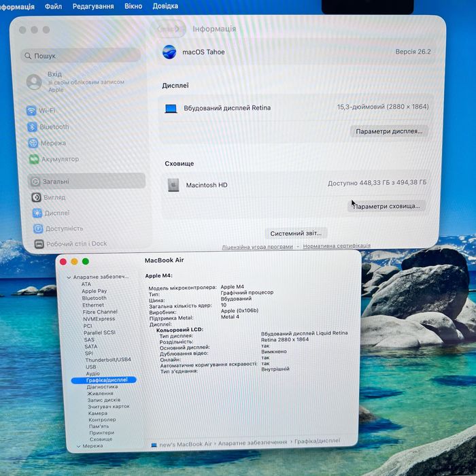Screen dimensions: 476x476
Task: Click the macOS Tahoe logo icon
Action: click(x=169, y=52)
